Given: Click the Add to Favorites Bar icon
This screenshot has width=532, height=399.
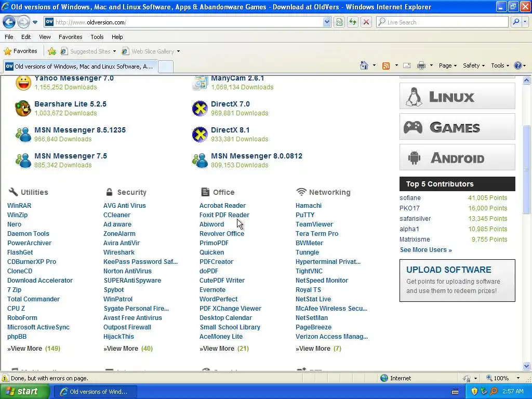Looking at the screenshot, I should pyautogui.click(x=52, y=51).
